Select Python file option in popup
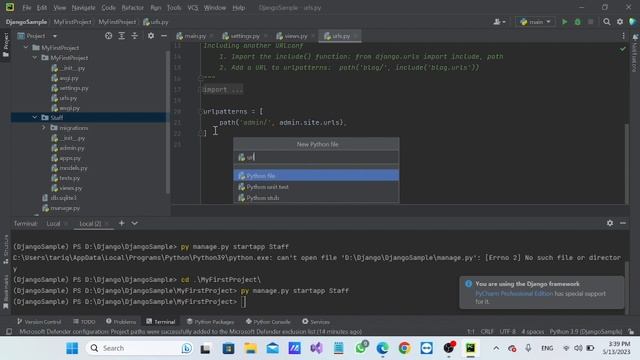The image size is (640, 360). point(316,176)
